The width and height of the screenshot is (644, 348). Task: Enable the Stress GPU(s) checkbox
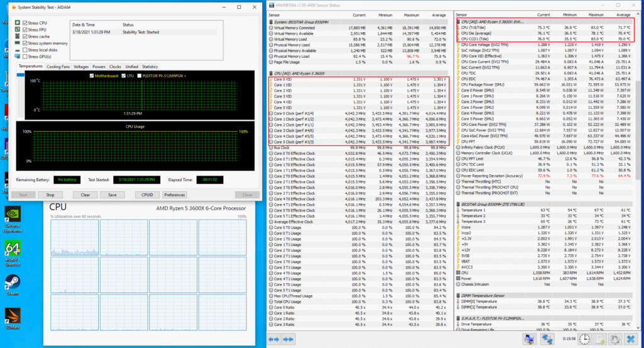pyautogui.click(x=25, y=57)
